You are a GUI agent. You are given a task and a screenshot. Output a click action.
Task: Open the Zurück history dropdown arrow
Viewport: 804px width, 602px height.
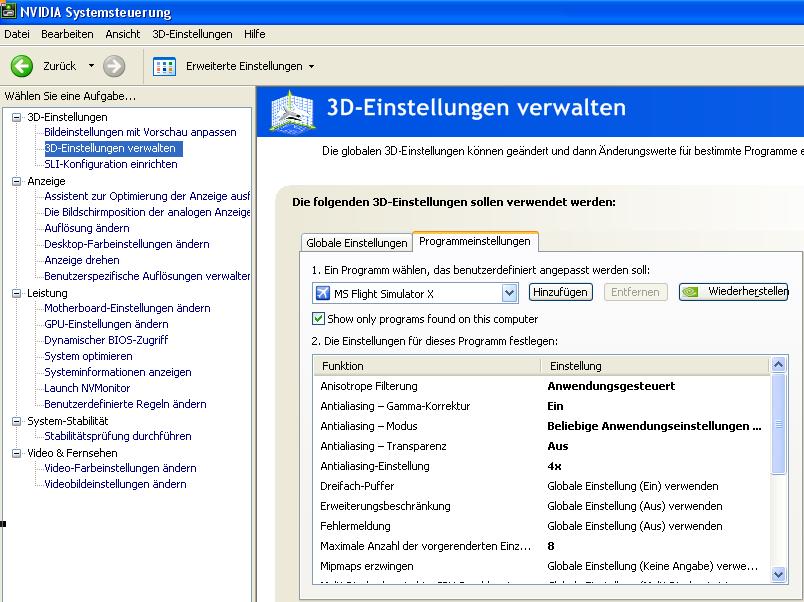click(91, 66)
